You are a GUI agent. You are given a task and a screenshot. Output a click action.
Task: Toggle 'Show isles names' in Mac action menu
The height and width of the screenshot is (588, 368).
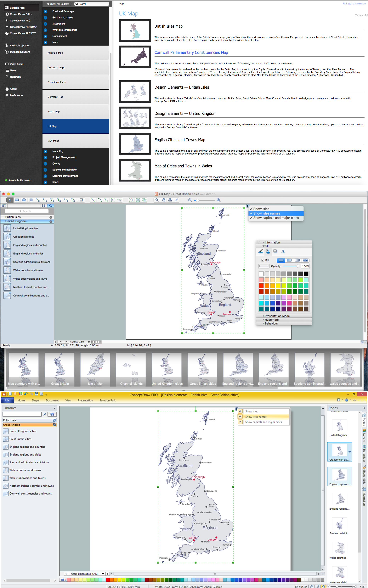point(276,213)
